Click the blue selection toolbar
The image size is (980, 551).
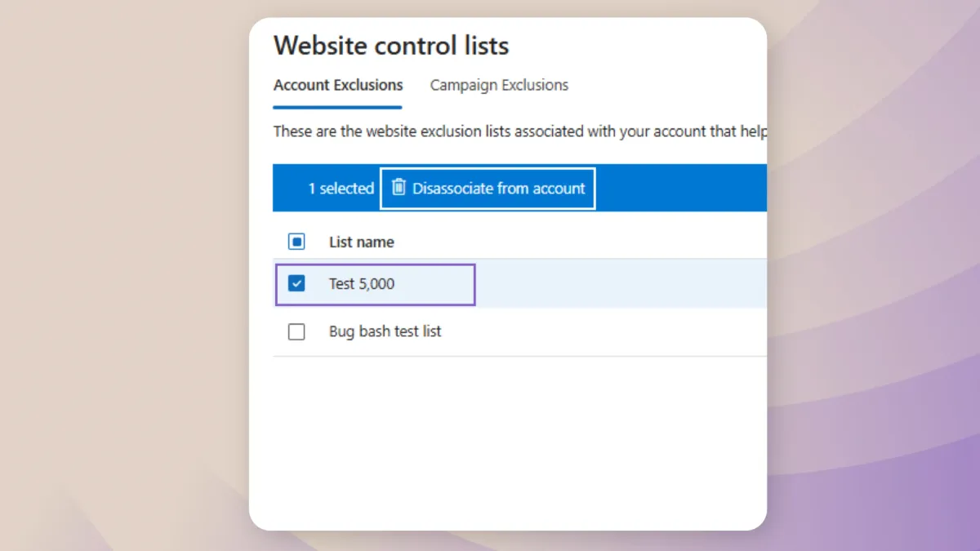[678, 188]
